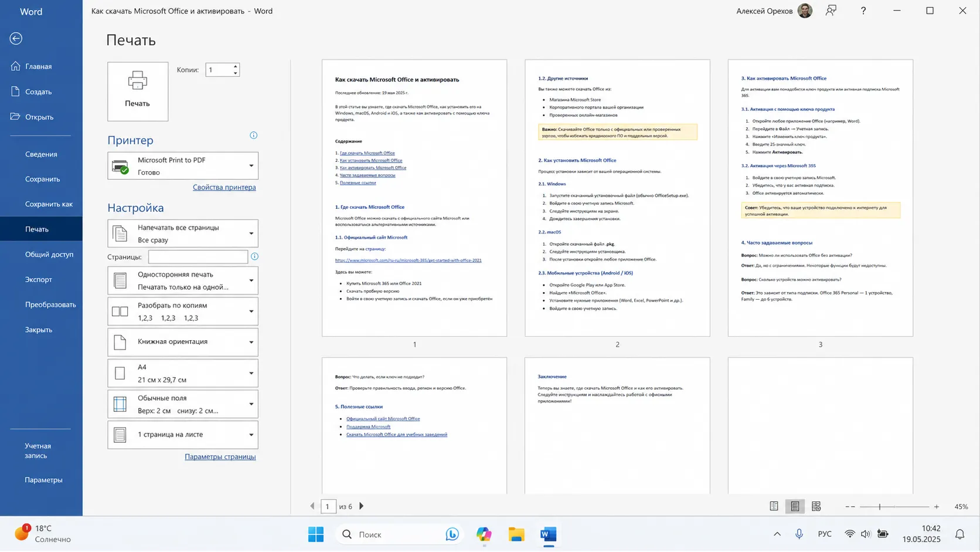
Task: Open the Help question mark icon
Action: [x=863, y=11]
